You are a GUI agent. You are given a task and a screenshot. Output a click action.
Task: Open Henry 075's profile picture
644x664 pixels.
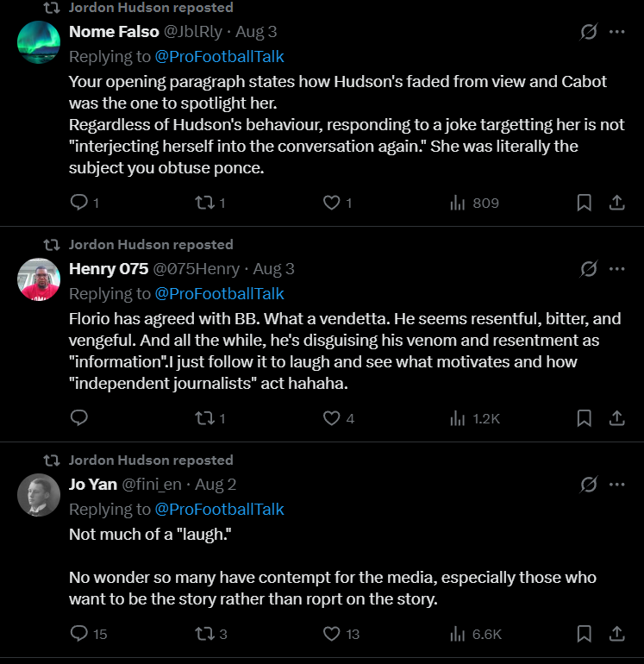click(x=39, y=279)
